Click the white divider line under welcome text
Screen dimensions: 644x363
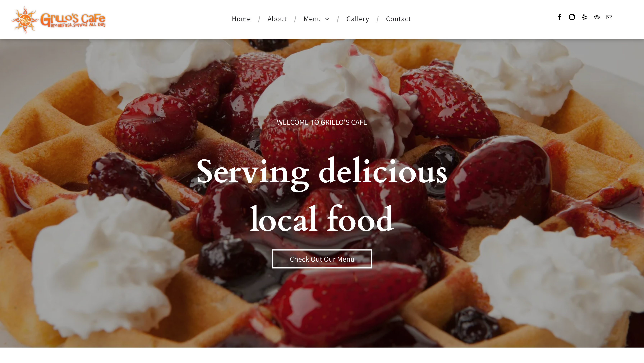tap(322, 139)
